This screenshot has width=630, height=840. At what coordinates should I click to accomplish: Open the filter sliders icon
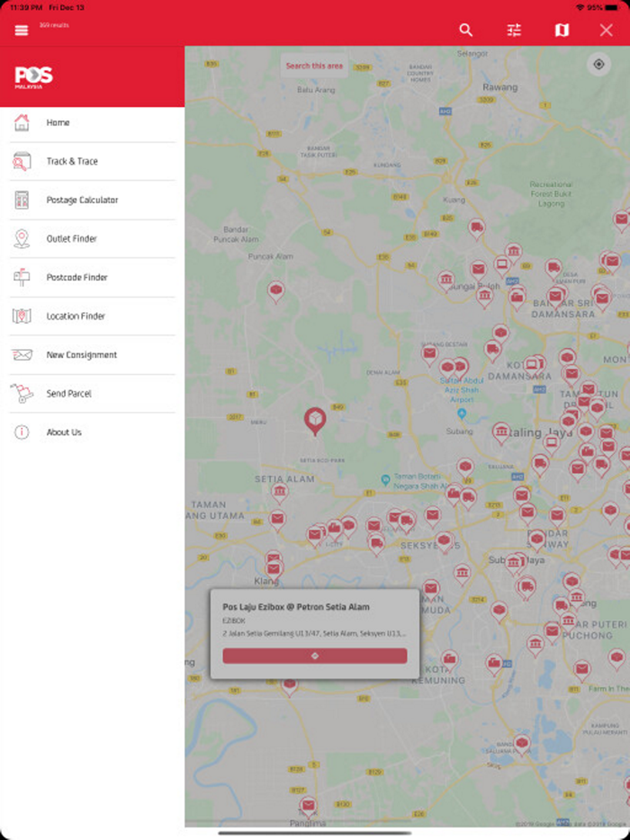tap(514, 30)
